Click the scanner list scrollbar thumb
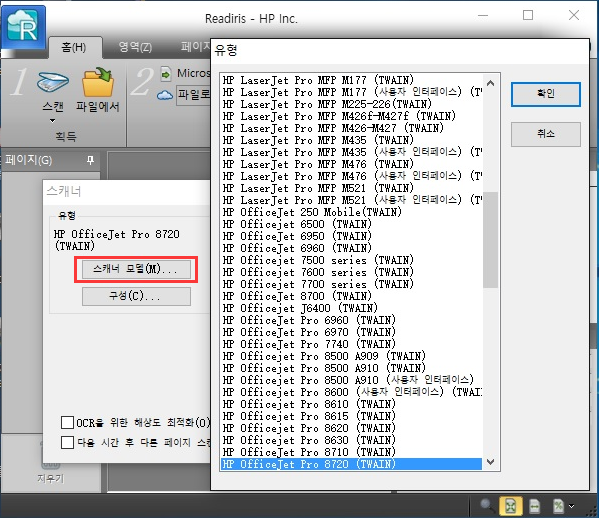The width and height of the screenshot is (599, 518). pos(491,240)
